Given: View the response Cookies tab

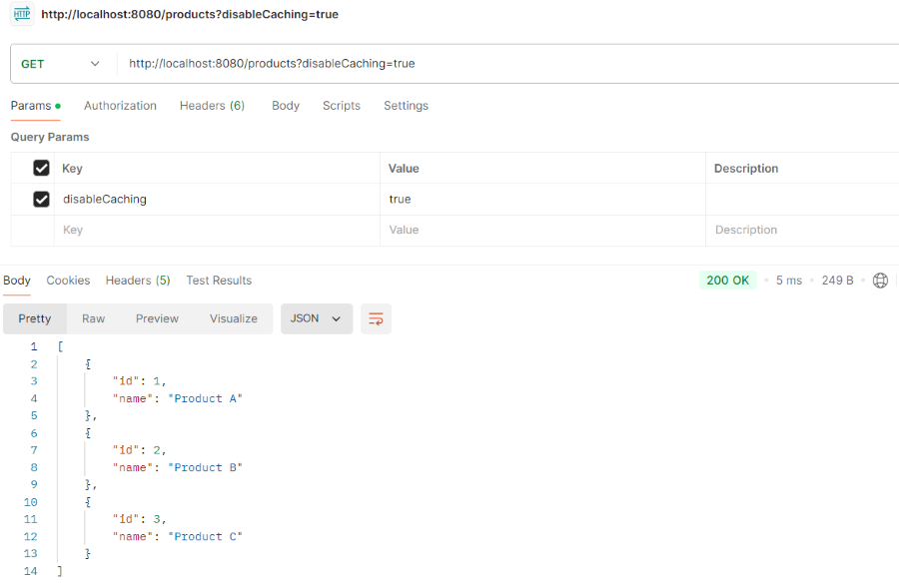Looking at the screenshot, I should click(68, 281).
